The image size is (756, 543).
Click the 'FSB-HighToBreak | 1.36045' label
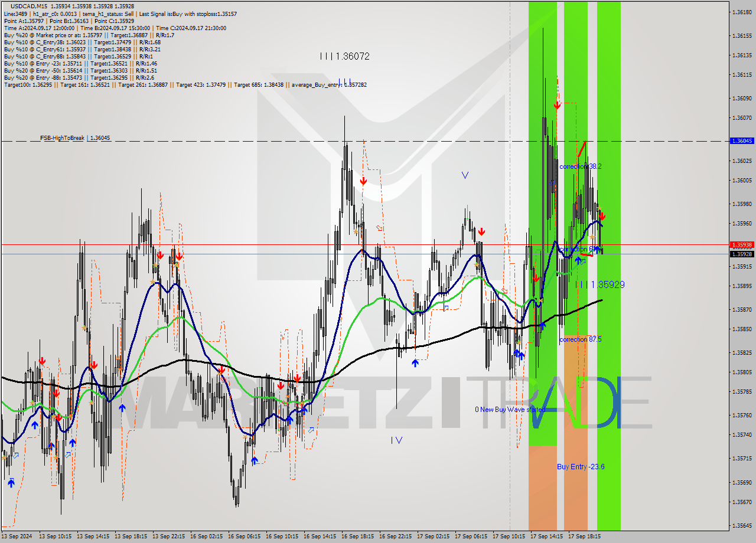[x=75, y=138]
